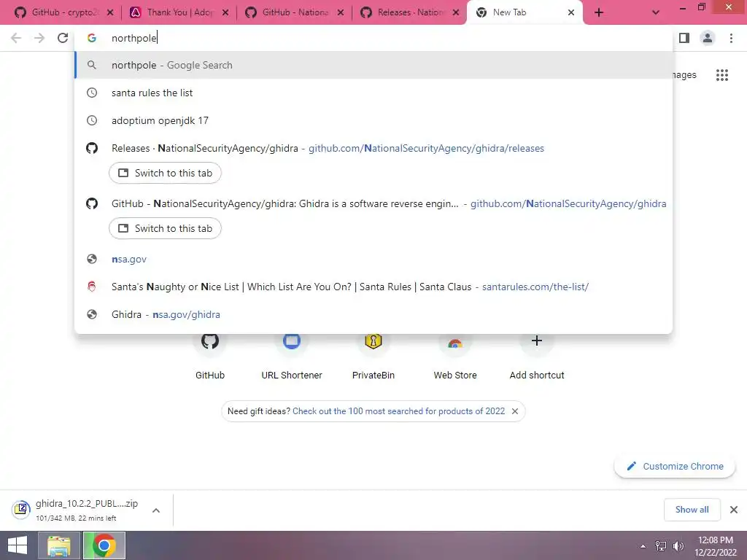
Task: Click the magnifier icon beside northpole suggestion
Action: tap(92, 65)
